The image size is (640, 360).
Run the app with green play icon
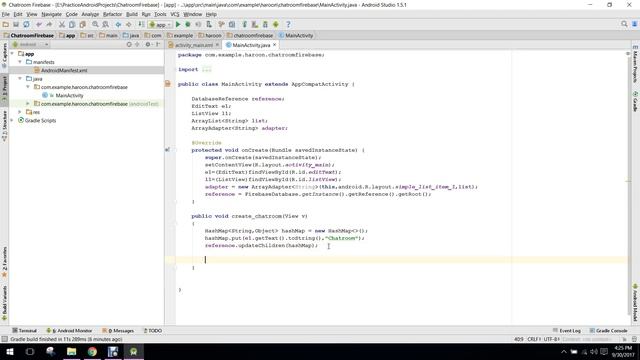tap(178, 24)
